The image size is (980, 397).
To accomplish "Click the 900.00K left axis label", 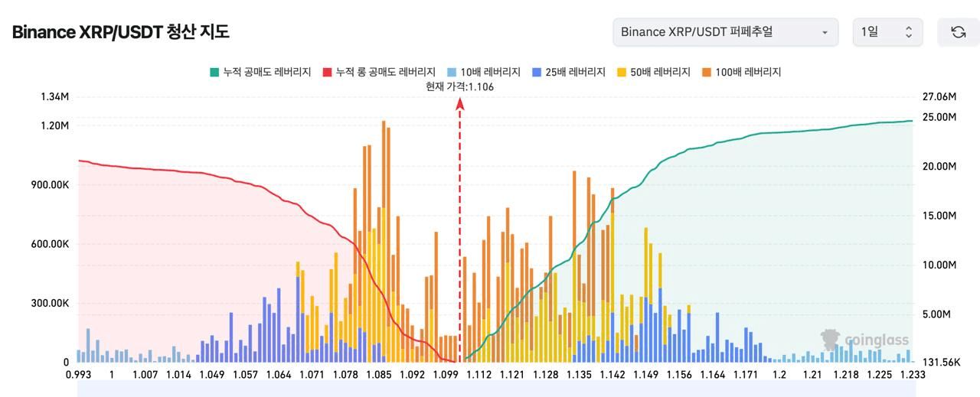I will click(x=51, y=185).
